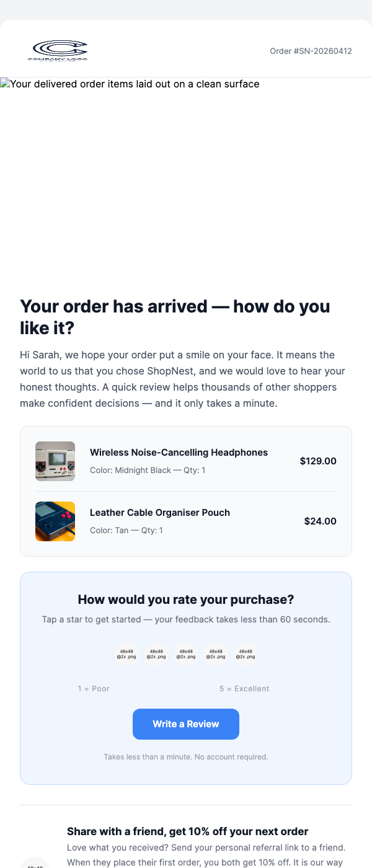Select the fourth rating star
This screenshot has height=868, width=372.
[216, 653]
